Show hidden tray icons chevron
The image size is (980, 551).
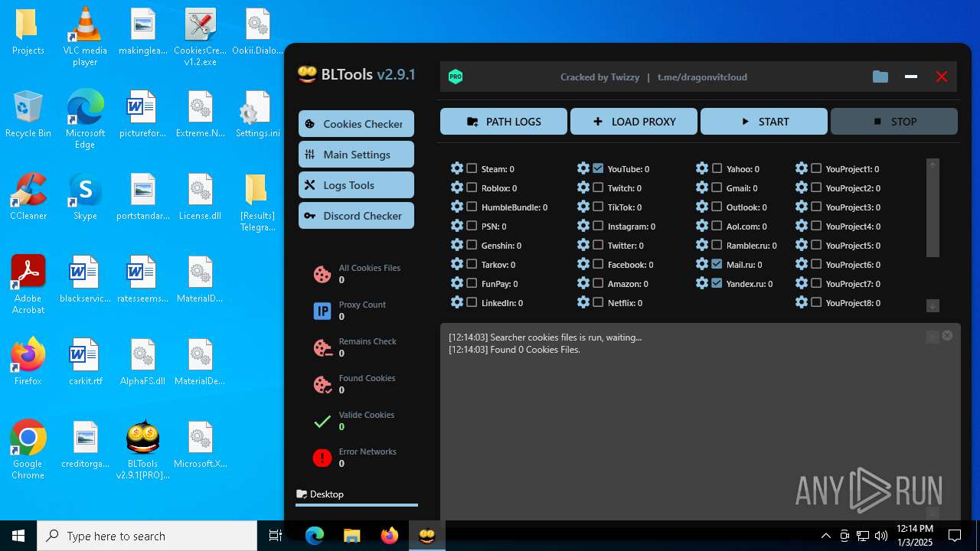click(x=826, y=536)
